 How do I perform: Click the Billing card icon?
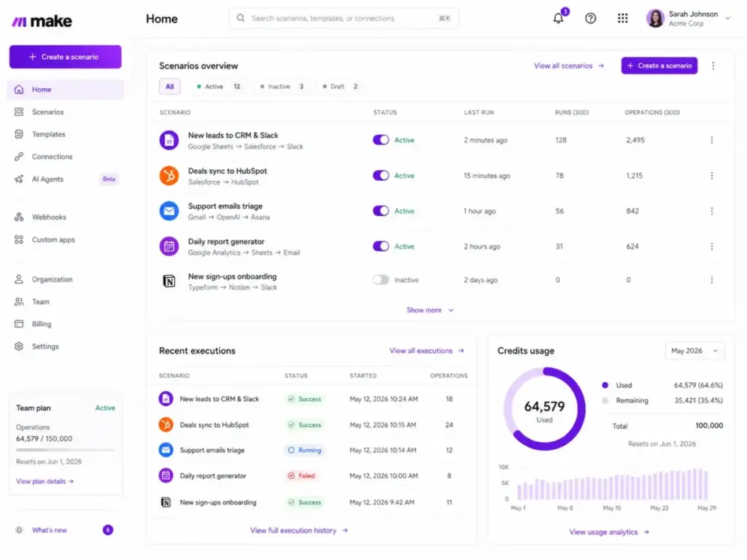[x=19, y=324]
